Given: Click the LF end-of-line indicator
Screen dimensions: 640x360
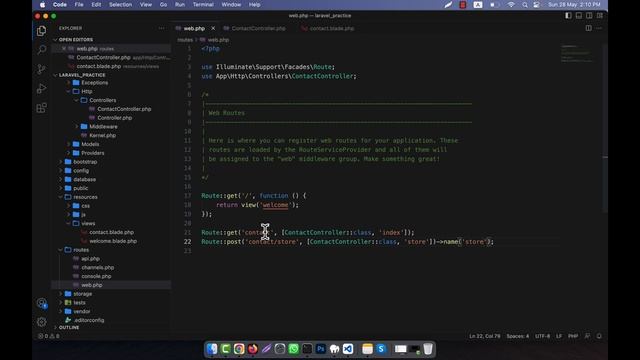Looking at the screenshot, I should (559, 336).
